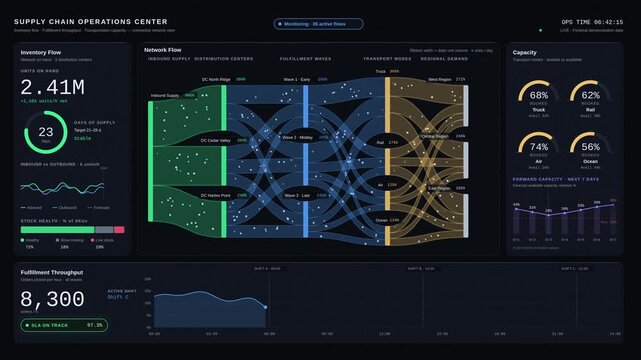Click the Healthy legend square

point(22,240)
